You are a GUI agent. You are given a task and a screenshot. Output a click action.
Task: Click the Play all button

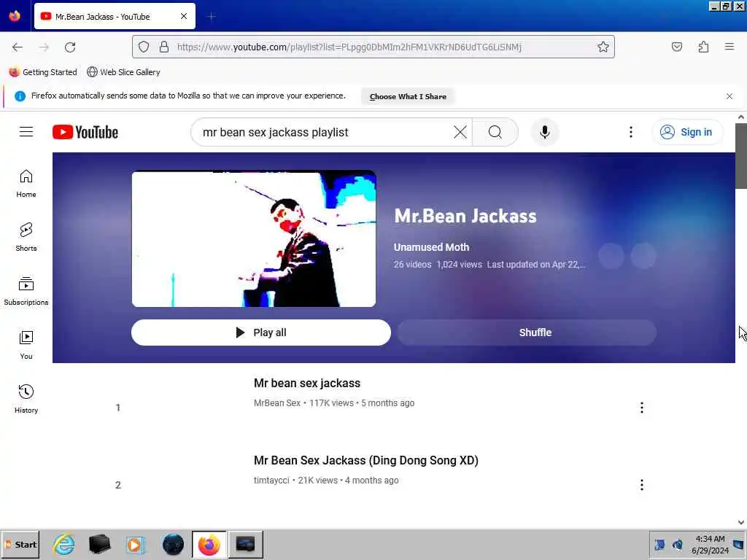[261, 332]
